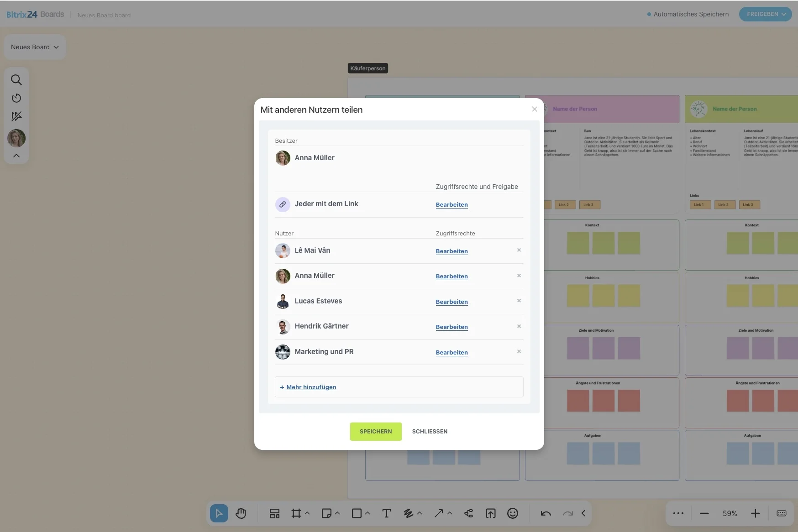Remove Marketing und PR access
Screen dimensions: 798x532
coord(519,351)
